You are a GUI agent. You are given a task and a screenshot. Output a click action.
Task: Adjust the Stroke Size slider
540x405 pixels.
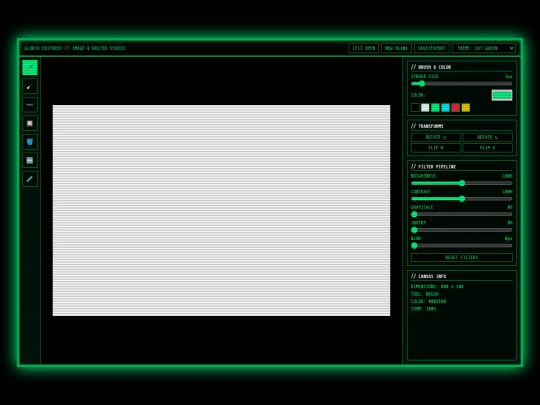[x=461, y=84]
